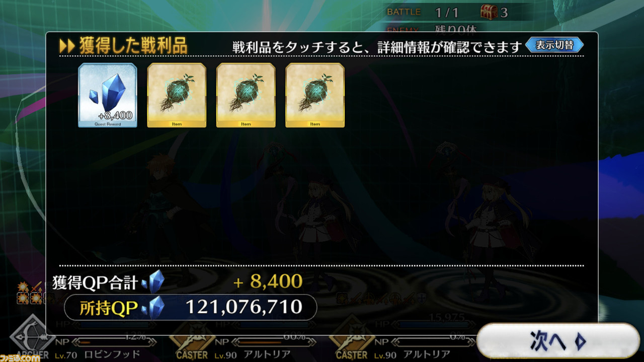Continue with the 次へ button

pyautogui.click(x=559, y=341)
